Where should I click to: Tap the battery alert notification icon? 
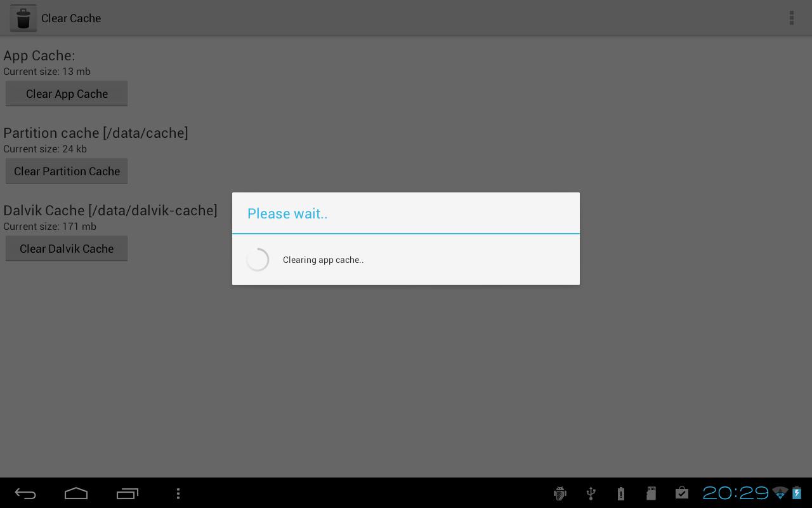tap(621, 493)
